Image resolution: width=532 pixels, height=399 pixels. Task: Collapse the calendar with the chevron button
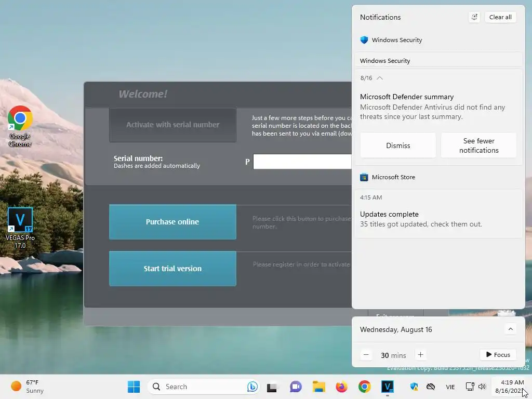pyautogui.click(x=510, y=329)
